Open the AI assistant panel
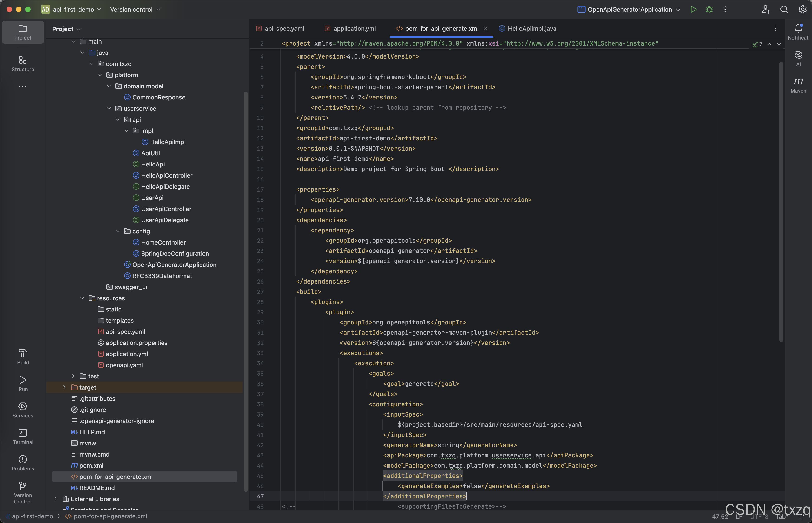The height and width of the screenshot is (523, 812). pos(798,58)
